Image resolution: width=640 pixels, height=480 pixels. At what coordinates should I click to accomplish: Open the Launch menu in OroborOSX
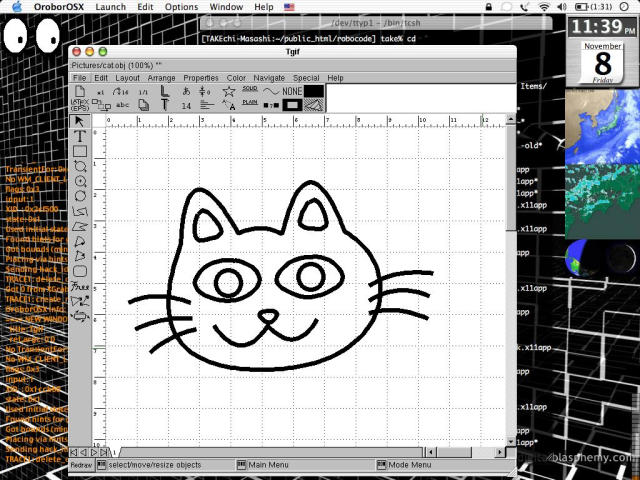coord(110,7)
